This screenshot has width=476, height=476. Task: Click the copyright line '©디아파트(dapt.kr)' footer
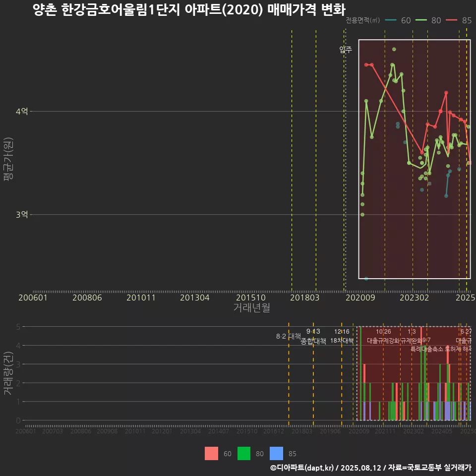point(371,468)
